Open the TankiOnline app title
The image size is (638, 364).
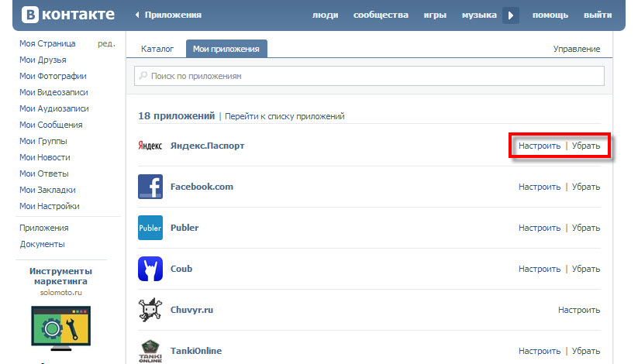pyautogui.click(x=196, y=351)
